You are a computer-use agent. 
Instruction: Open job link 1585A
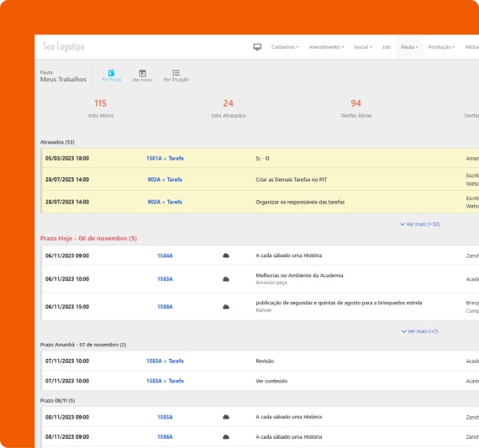pos(165,417)
